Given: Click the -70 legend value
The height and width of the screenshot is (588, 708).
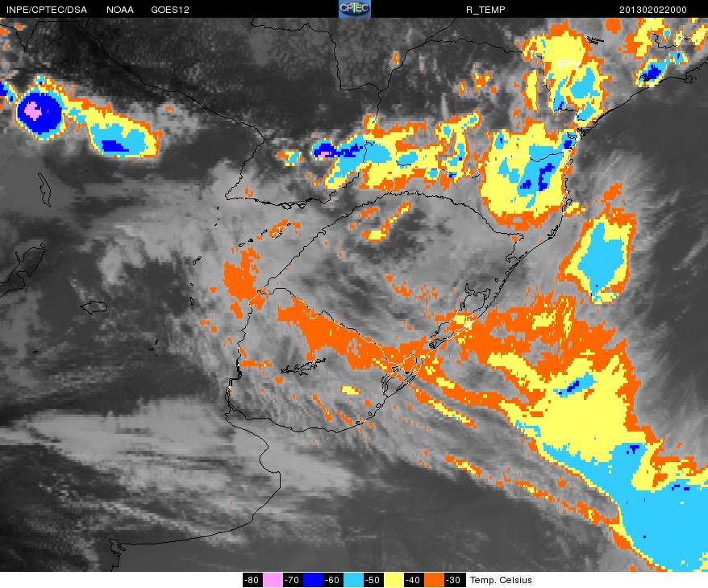Looking at the screenshot, I should [293, 580].
